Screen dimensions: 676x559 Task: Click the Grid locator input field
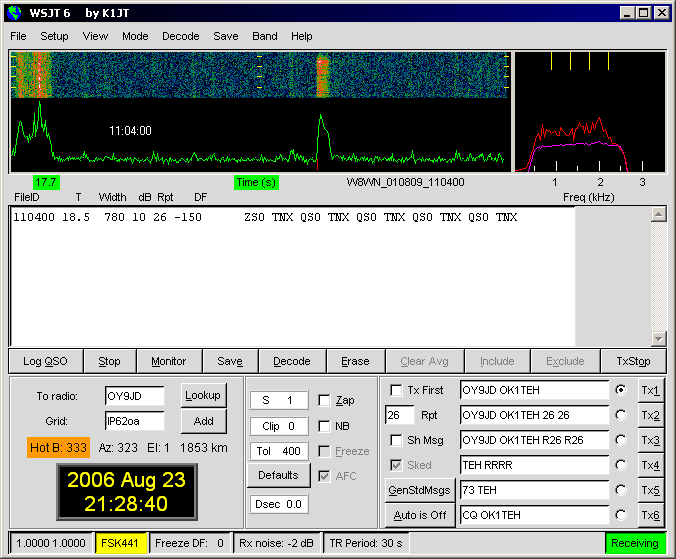[x=135, y=421]
